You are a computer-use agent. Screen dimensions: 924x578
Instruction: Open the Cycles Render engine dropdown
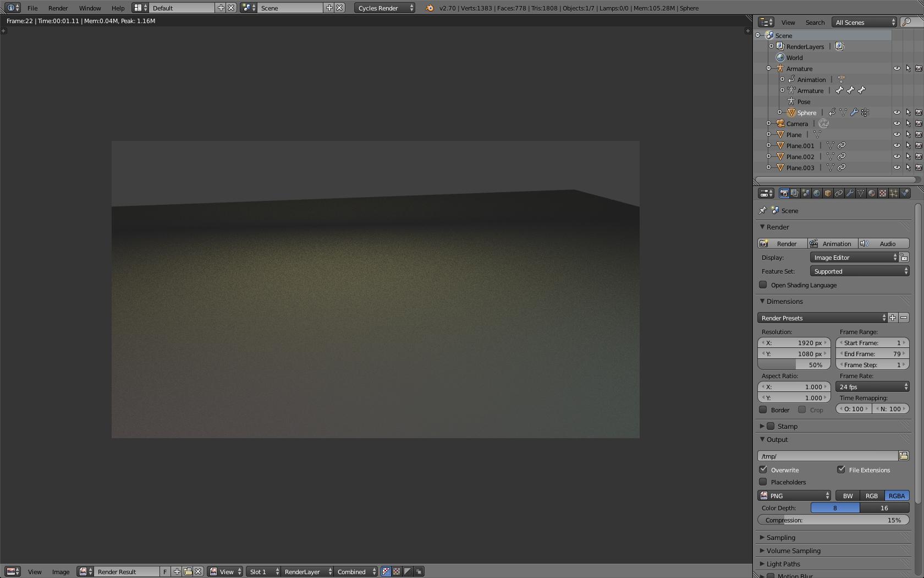(x=384, y=8)
